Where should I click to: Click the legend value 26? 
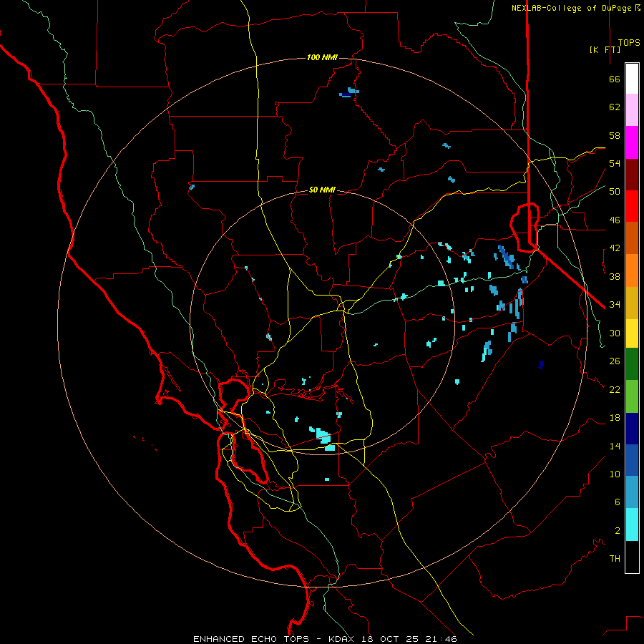615,361
